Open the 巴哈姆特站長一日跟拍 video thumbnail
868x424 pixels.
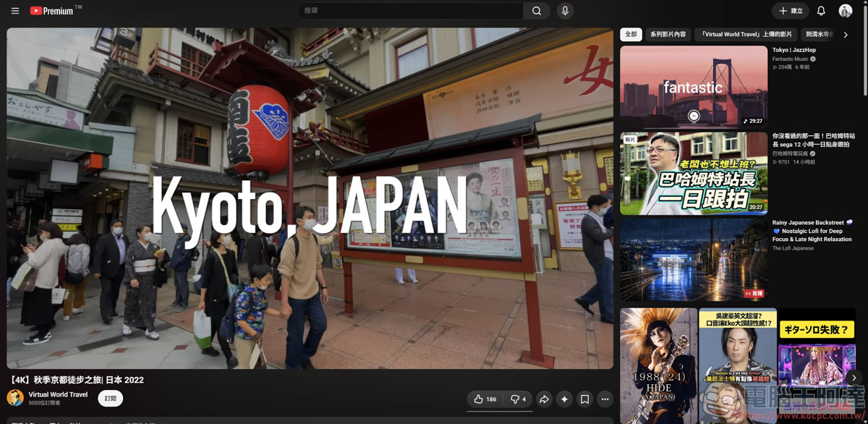pyautogui.click(x=694, y=174)
